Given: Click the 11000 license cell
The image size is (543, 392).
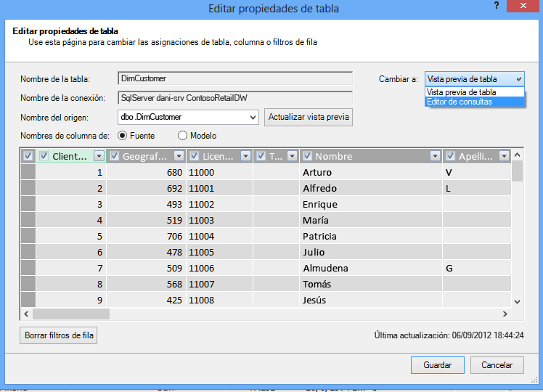Looking at the screenshot, I should (x=219, y=172).
